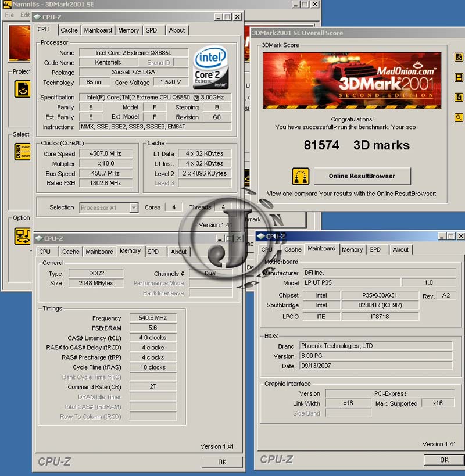This screenshot has width=465, height=476.
Task: Click the FSB:DRAM ratio value 5:6
Action: [153, 328]
